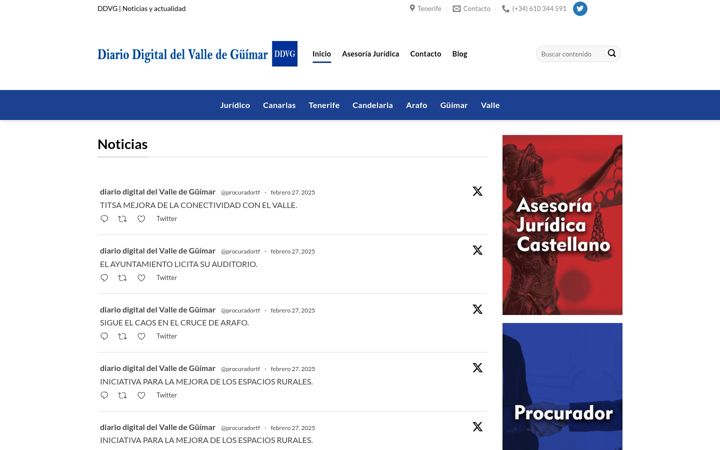The height and width of the screenshot is (450, 720).
Task: Click DDVG | Noticias y actualidad text
Action: coord(141,8)
